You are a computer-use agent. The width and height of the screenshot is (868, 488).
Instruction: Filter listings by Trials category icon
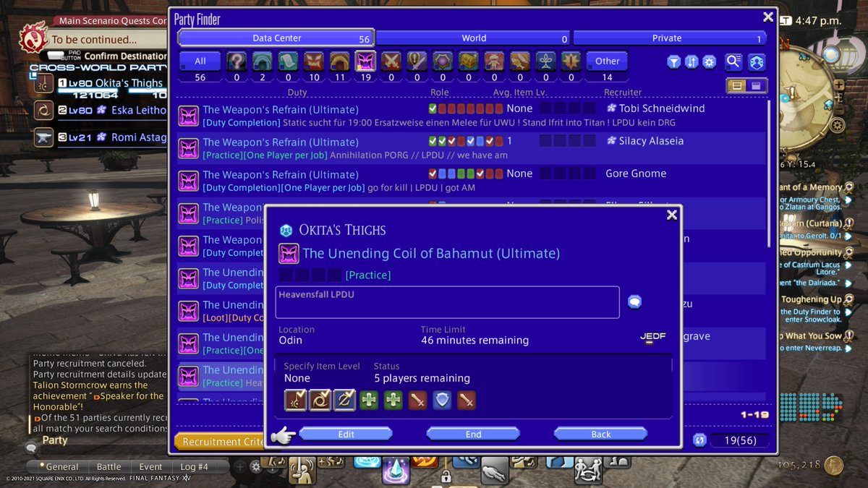coord(314,61)
